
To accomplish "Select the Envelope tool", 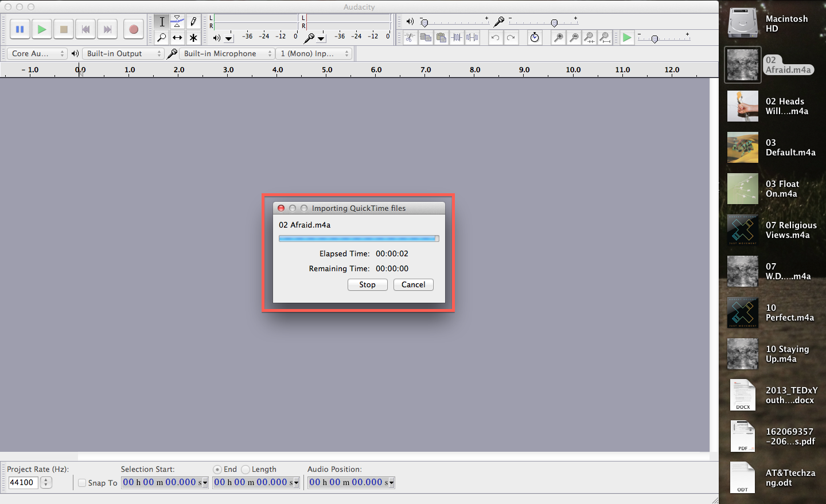I will (177, 22).
